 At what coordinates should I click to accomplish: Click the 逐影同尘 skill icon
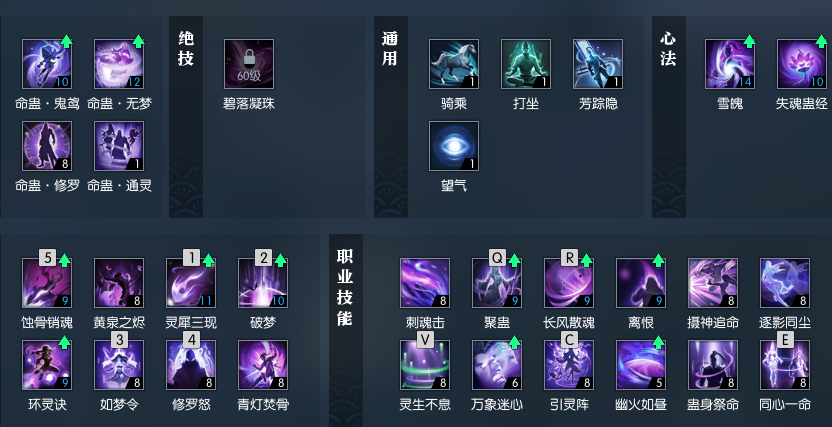pos(785,283)
